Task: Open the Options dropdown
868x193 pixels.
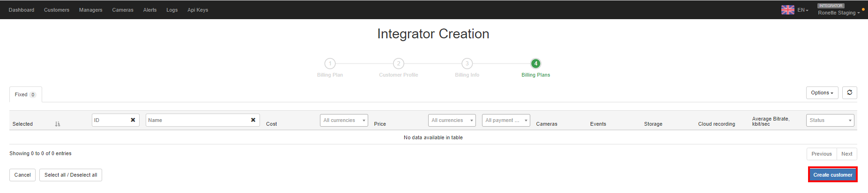Action: (x=822, y=93)
